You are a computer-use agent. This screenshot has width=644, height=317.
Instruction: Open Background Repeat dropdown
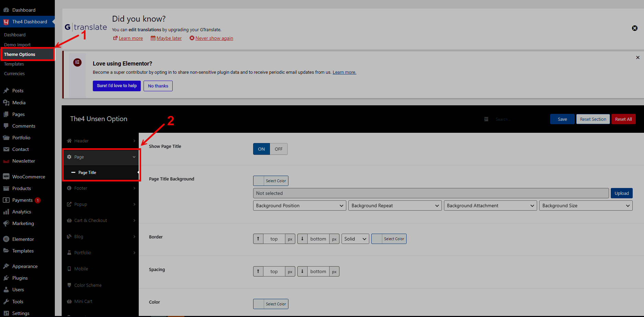pyautogui.click(x=395, y=206)
